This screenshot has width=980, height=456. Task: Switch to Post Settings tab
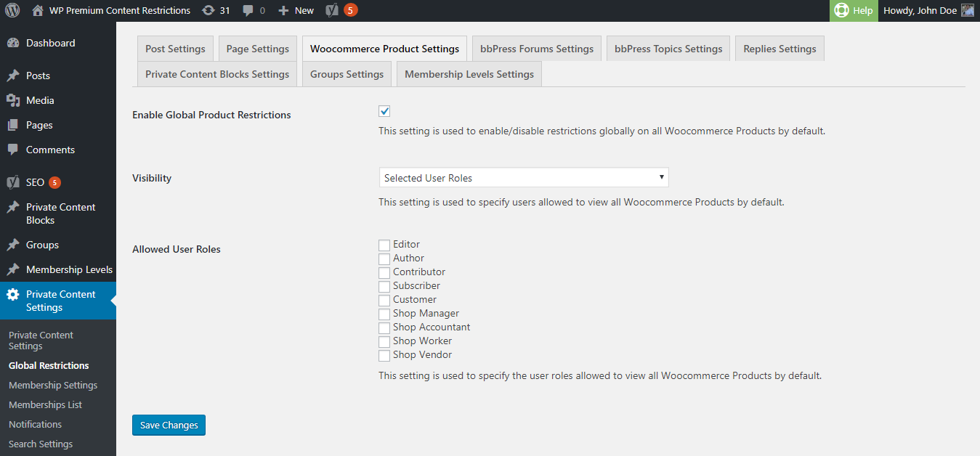pos(175,49)
